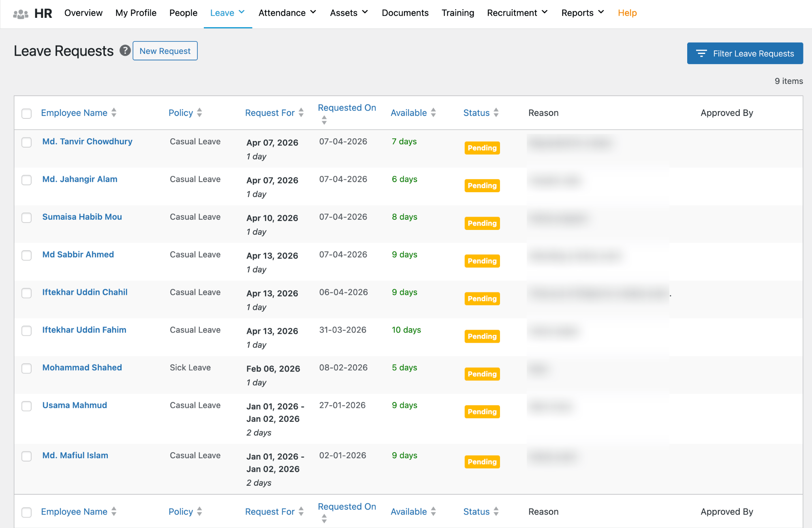Select Md. Tanvir Chowdhury's row checkbox

click(27, 142)
